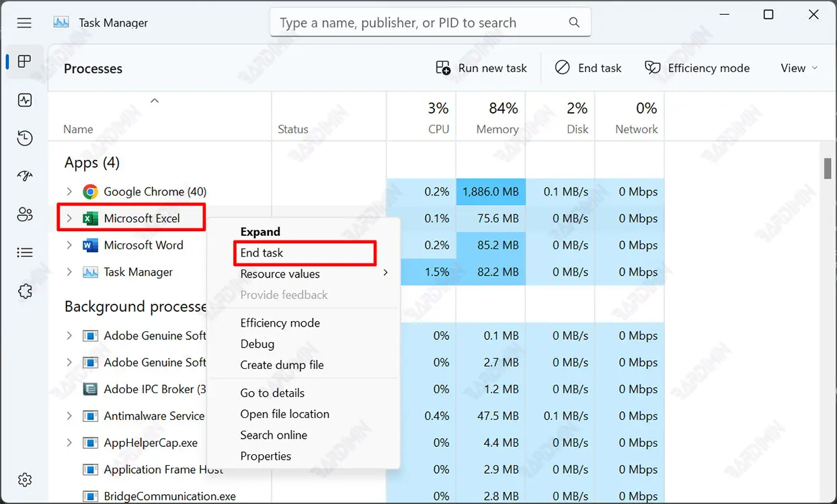Click the Run new task button
This screenshot has height=504, width=837.
coord(481,68)
